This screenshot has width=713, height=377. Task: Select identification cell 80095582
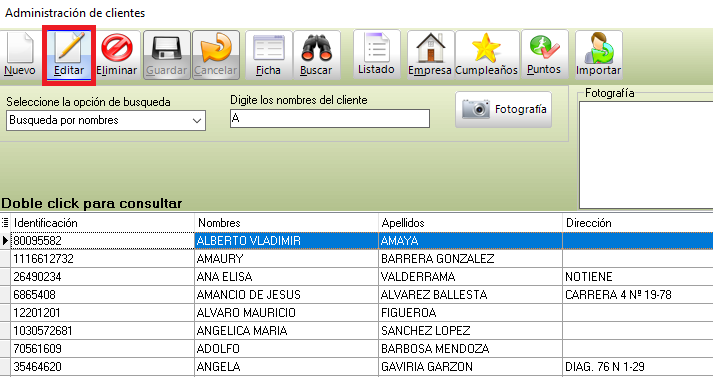pyautogui.click(x=102, y=241)
